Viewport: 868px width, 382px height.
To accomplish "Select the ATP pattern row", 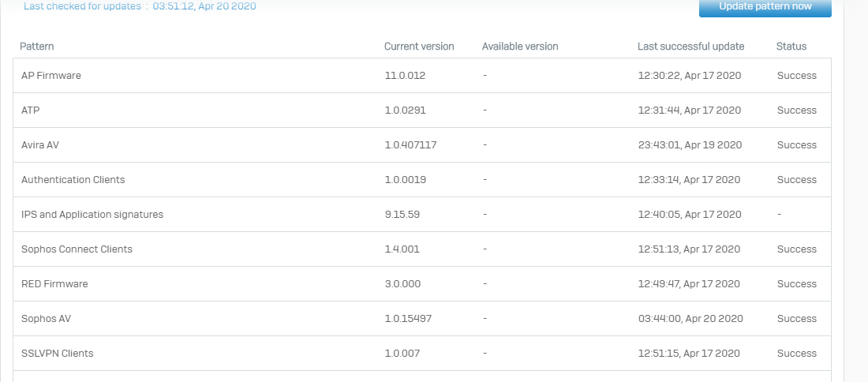I will pyautogui.click(x=422, y=110).
